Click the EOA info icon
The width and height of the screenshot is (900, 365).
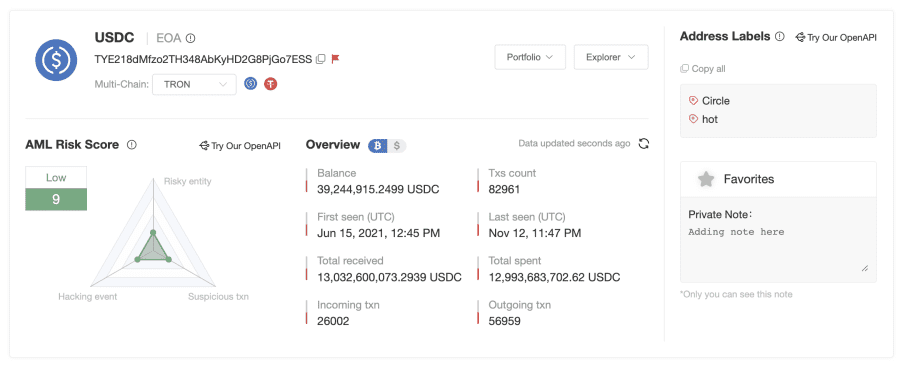[x=191, y=38]
